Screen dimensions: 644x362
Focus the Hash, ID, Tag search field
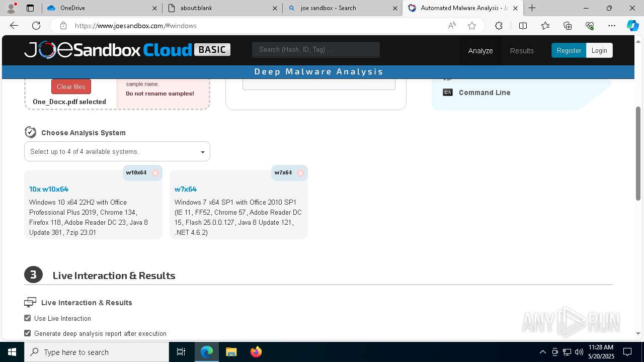tap(316, 49)
